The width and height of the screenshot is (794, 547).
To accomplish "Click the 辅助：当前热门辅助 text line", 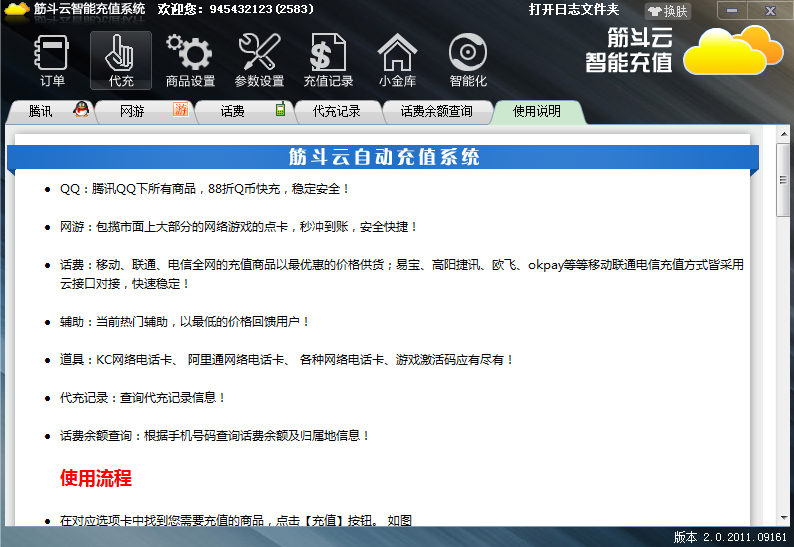I will tap(184, 322).
